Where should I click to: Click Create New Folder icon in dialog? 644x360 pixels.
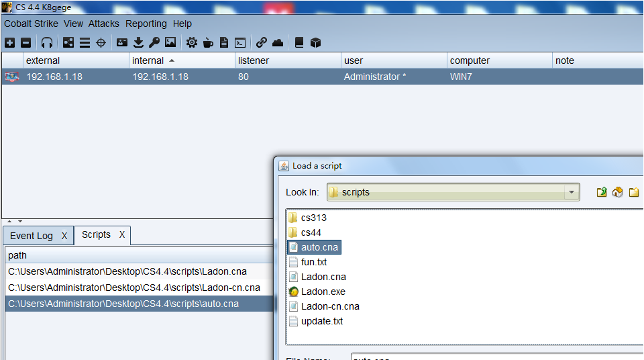click(634, 192)
